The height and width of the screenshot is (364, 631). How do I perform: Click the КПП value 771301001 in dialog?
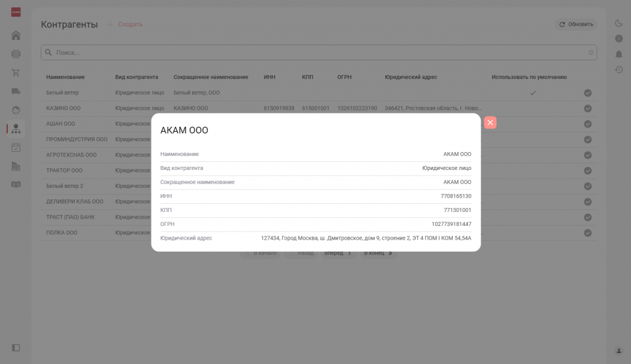(x=458, y=210)
